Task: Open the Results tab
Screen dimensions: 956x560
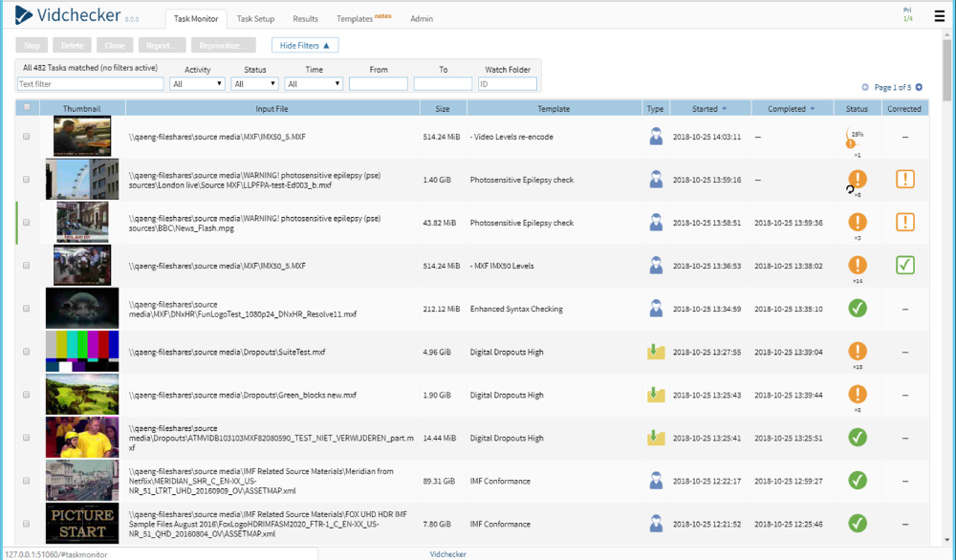Action: pyautogui.click(x=306, y=18)
